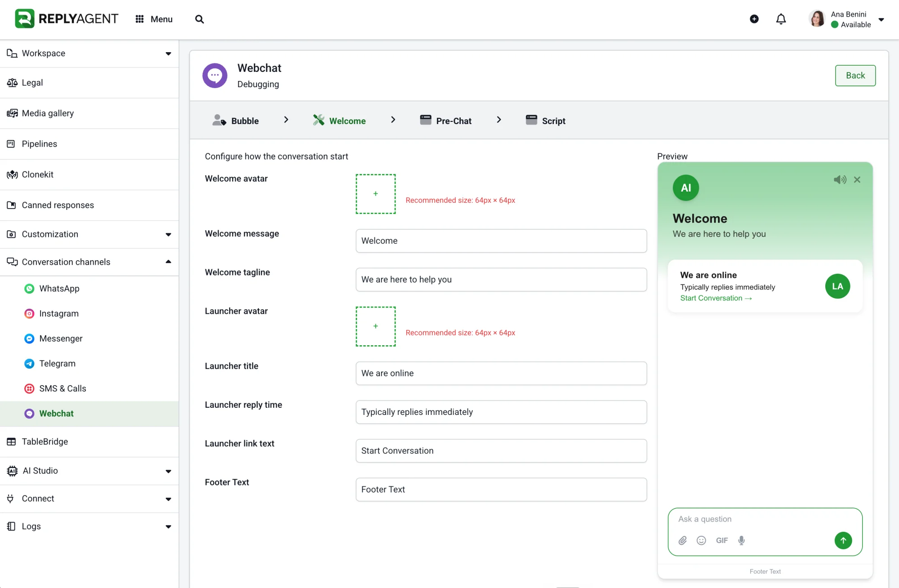Click the plus add icon in header
This screenshot has width=899, height=588.
click(x=754, y=19)
